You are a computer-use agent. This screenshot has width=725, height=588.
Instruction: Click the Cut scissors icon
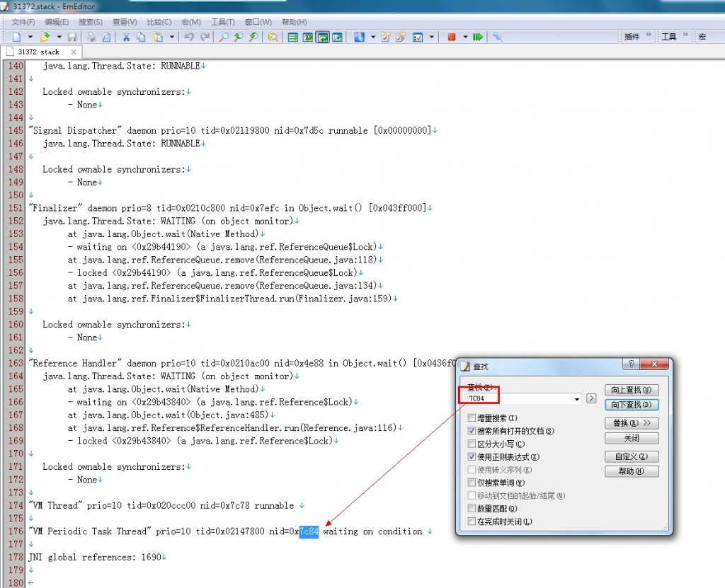tap(126, 37)
